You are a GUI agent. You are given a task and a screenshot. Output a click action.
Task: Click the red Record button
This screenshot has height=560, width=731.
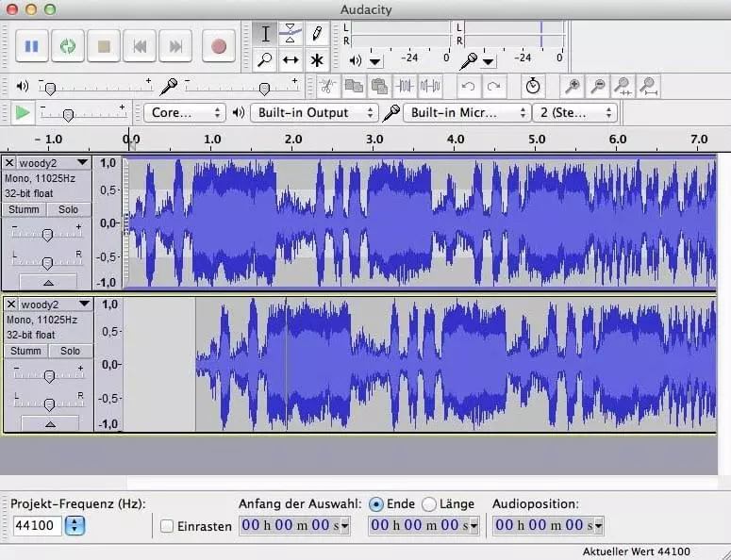point(219,46)
